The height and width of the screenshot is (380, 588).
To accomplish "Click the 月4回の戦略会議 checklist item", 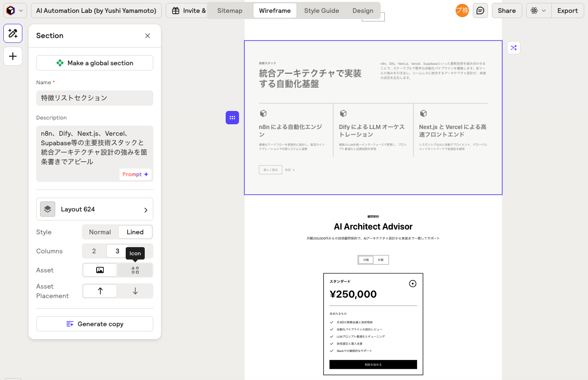I will coord(356,322).
